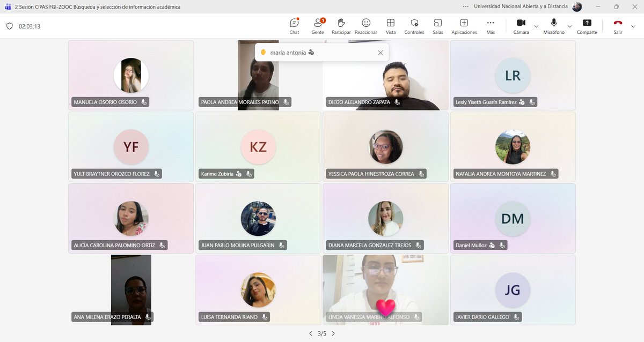Click the muted mic icon of Lesly Yiseth Guarín

coord(531,102)
